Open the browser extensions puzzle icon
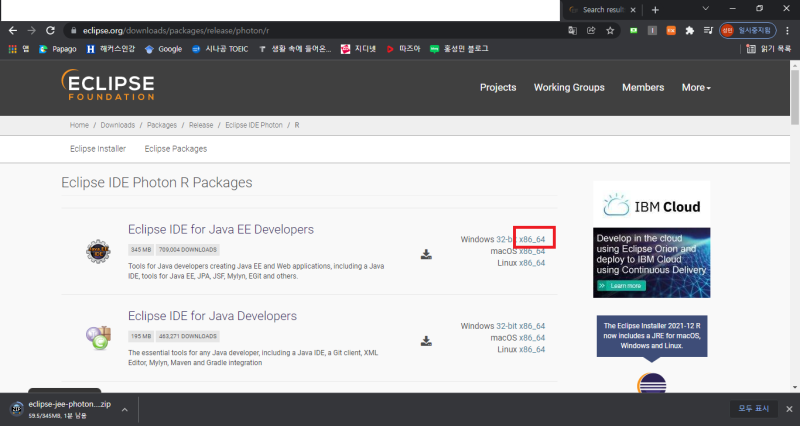This screenshot has width=800, height=426. click(x=689, y=31)
